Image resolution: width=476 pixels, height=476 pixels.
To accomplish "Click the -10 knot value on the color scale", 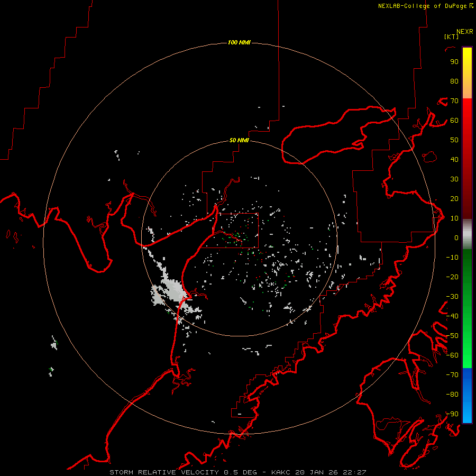I will pos(452,258).
